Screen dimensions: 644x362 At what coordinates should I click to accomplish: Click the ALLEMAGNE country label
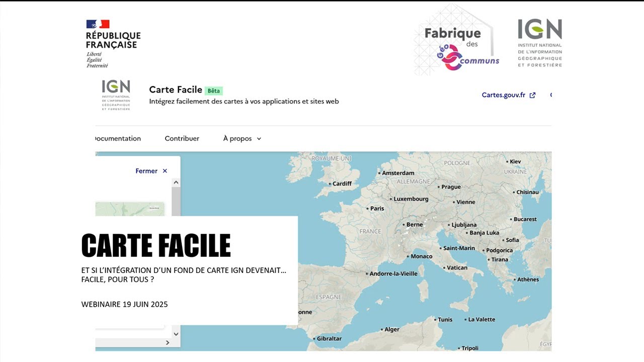(414, 181)
